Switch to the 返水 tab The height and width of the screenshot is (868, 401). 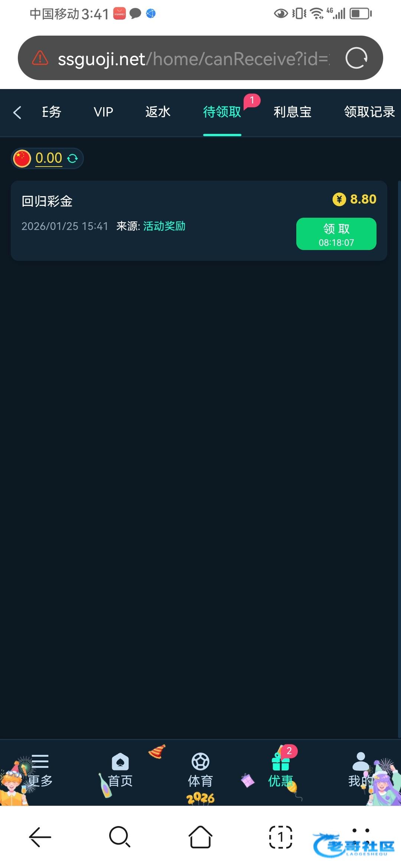click(158, 112)
